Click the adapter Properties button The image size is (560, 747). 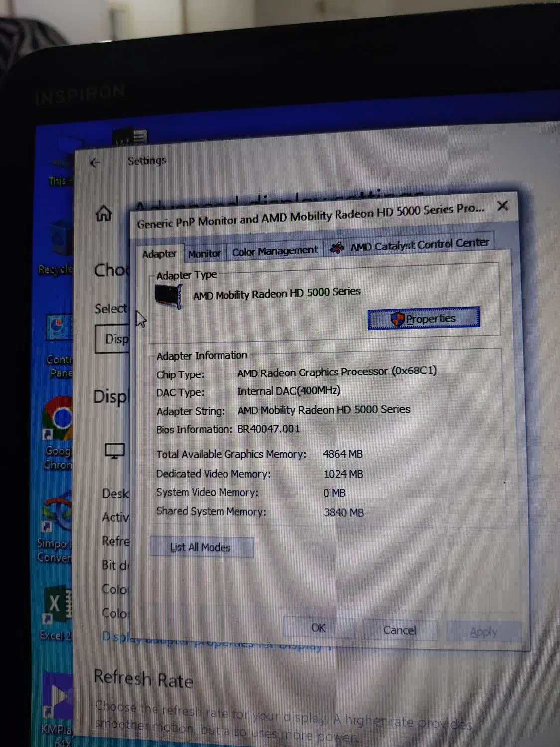point(424,319)
